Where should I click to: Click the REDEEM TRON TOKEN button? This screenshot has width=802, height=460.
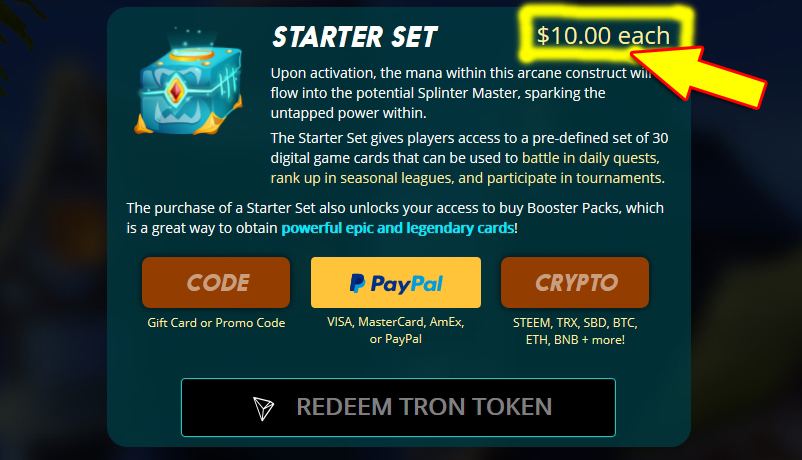pyautogui.click(x=398, y=407)
